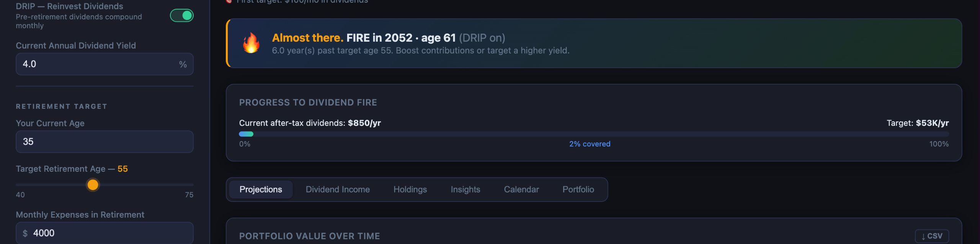Switch to the Calendar tab
Viewport: 980px width, 244px height.
click(521, 189)
